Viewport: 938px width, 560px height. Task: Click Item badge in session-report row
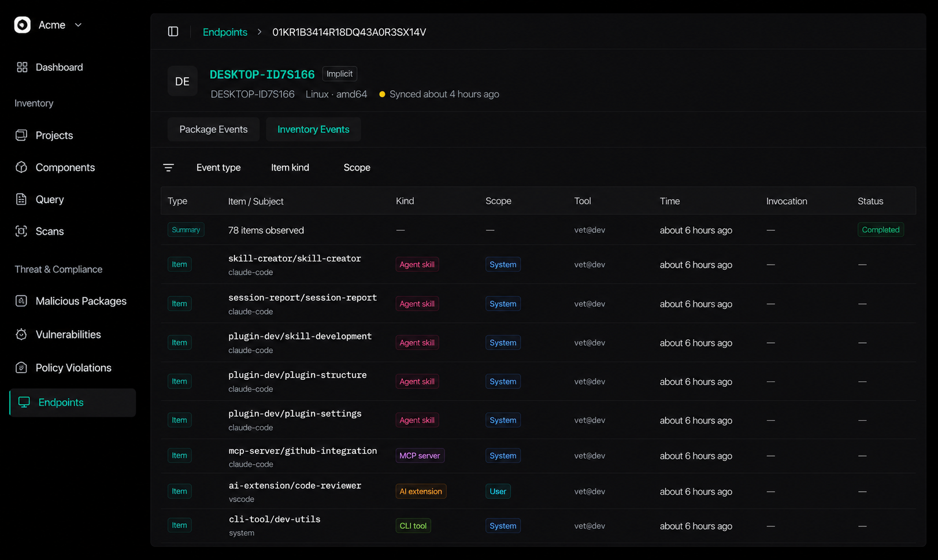tap(179, 303)
